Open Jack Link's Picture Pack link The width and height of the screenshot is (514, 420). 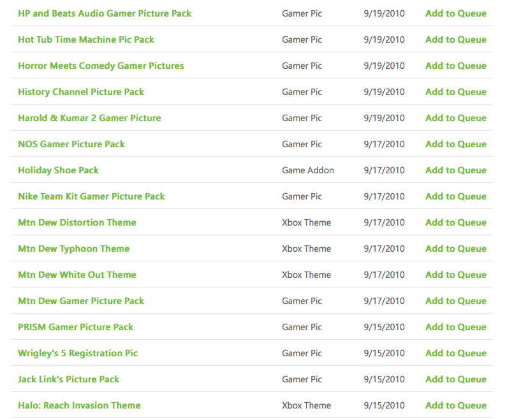[68, 379]
